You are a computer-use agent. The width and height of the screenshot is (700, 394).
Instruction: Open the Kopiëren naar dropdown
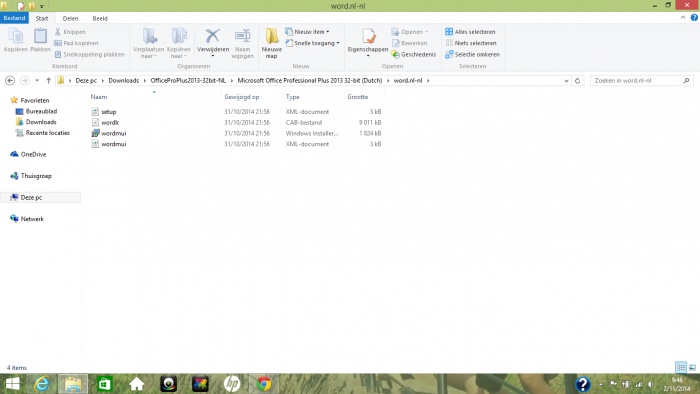click(179, 43)
